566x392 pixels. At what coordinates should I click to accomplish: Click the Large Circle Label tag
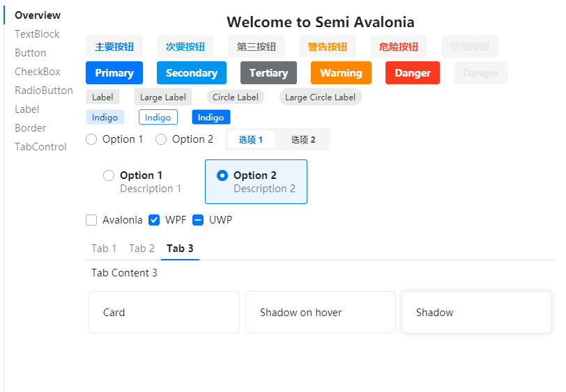(320, 97)
